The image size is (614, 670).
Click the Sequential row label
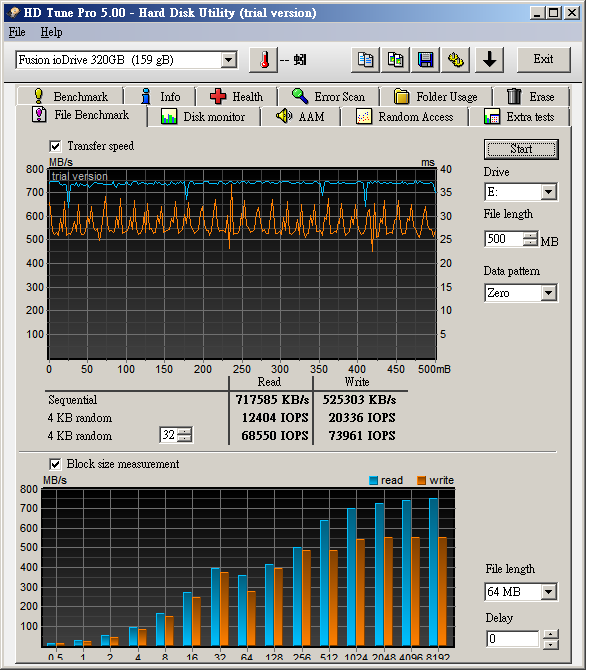73,400
